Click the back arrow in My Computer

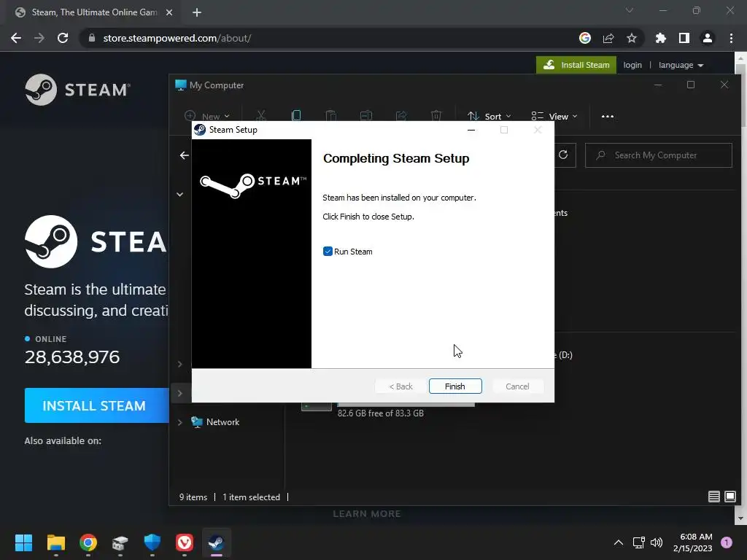(185, 155)
